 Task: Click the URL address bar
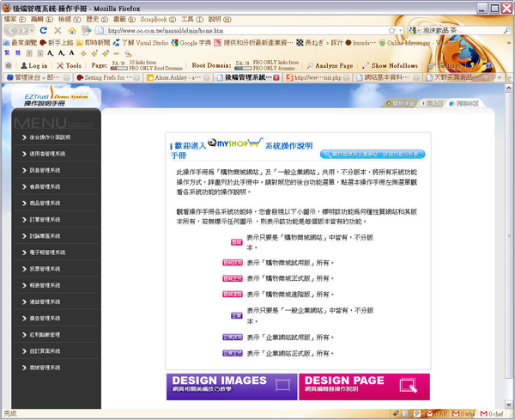pos(246,31)
